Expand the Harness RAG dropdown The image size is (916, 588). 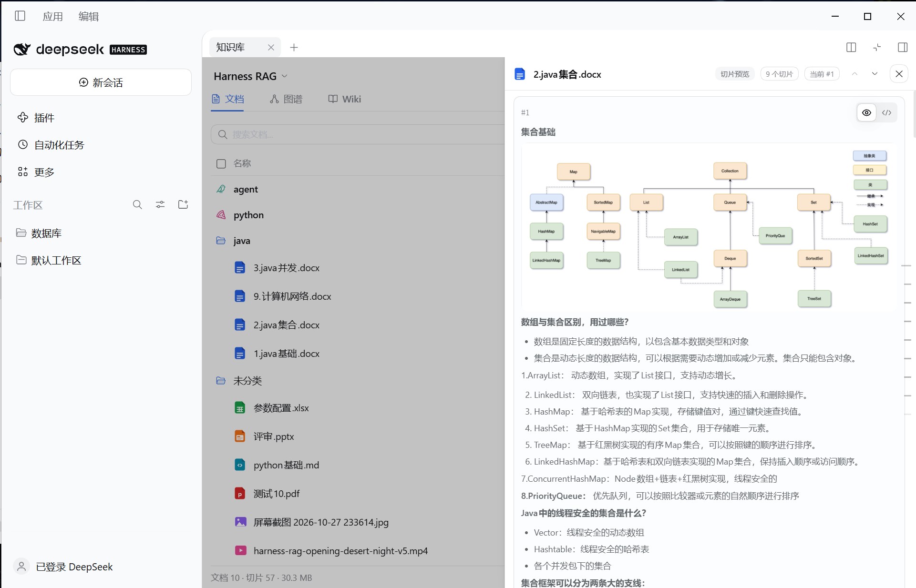(x=251, y=76)
